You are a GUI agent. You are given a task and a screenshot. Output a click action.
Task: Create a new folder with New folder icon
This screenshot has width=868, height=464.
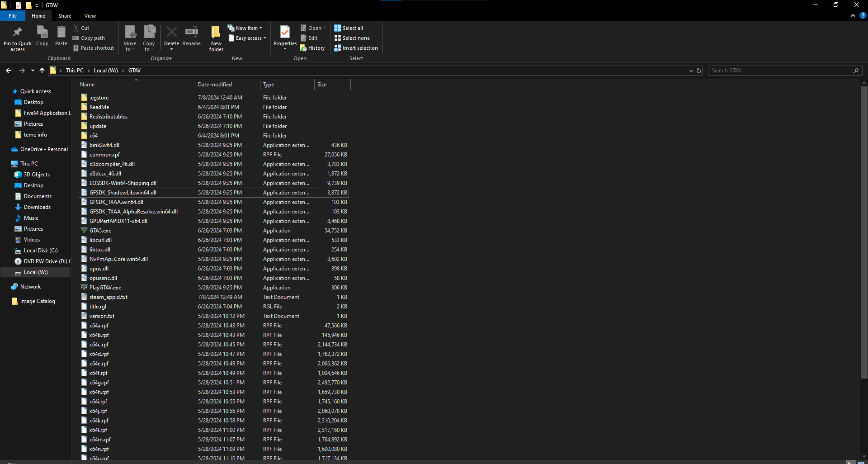(x=216, y=33)
